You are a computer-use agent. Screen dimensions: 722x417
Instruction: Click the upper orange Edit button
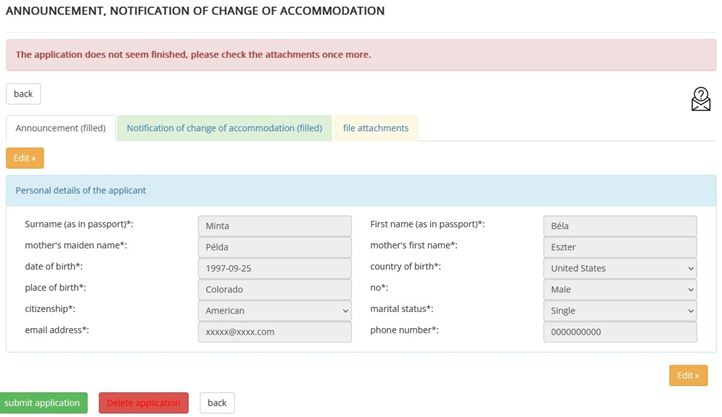pos(25,158)
